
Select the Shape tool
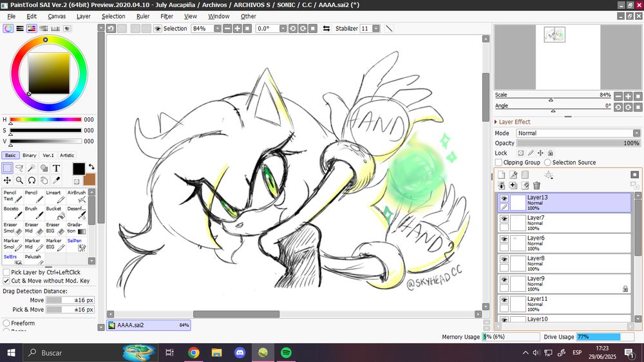pyautogui.click(x=44, y=168)
